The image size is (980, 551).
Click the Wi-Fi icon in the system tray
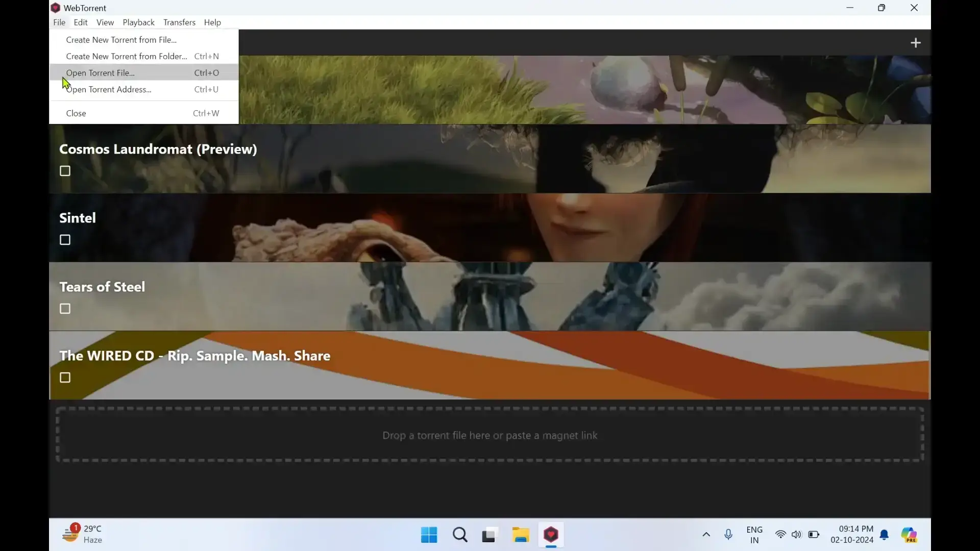(x=781, y=535)
